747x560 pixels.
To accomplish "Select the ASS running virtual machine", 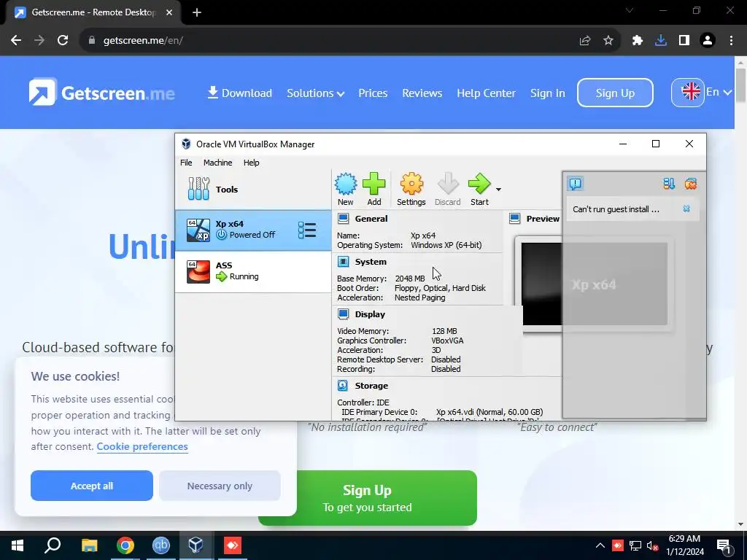I will click(253, 271).
